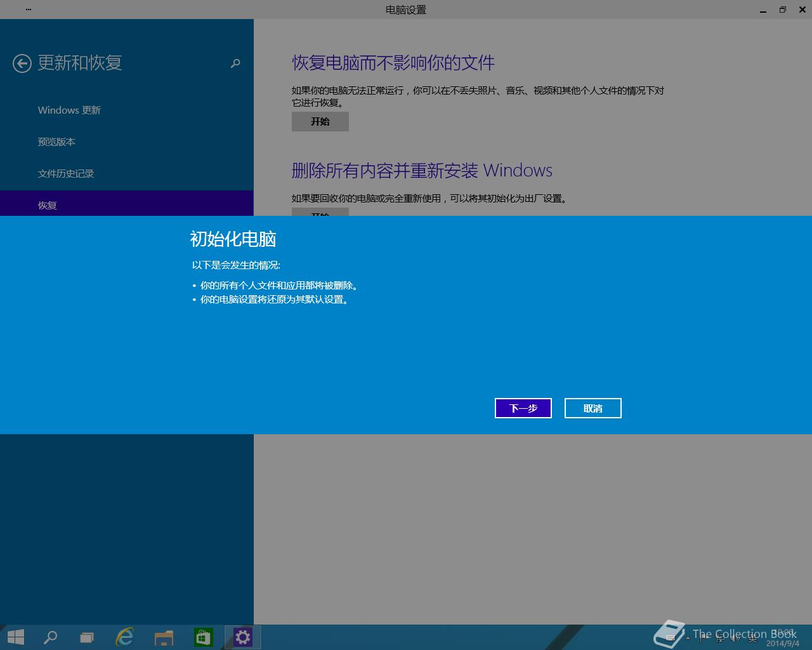Click heading 删除所有内容并重新安装 Windows
812x650 pixels.
(422, 171)
